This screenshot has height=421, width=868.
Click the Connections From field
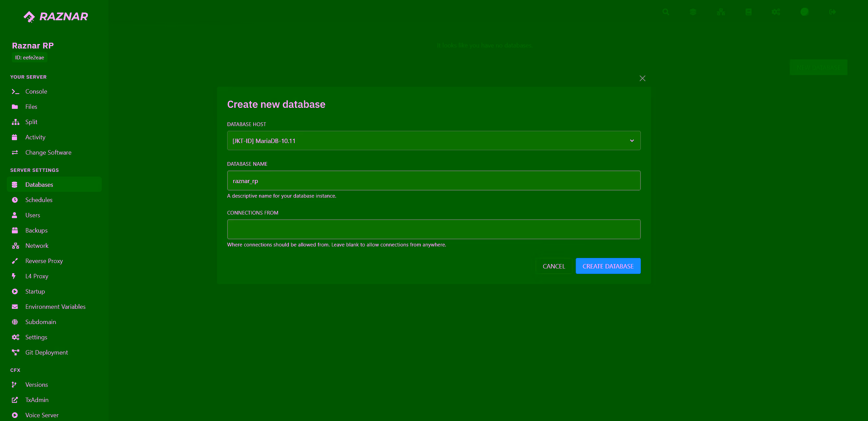pos(434,229)
